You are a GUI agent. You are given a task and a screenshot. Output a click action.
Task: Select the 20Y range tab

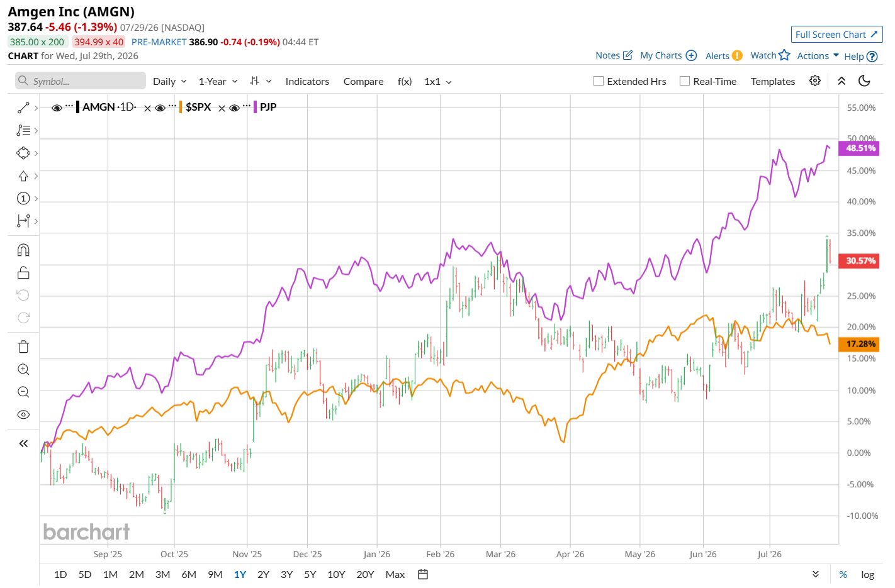click(x=365, y=574)
